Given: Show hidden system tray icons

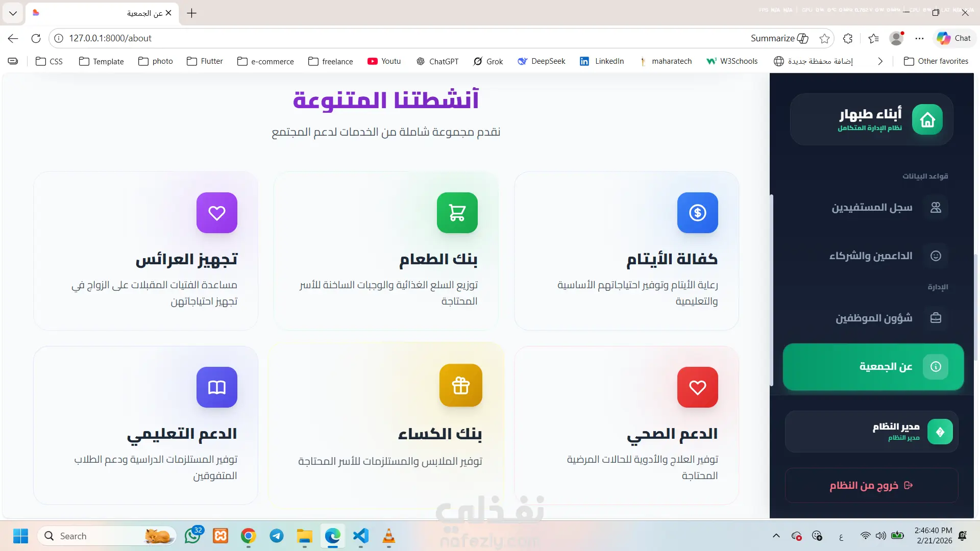Looking at the screenshot, I should pyautogui.click(x=776, y=536).
